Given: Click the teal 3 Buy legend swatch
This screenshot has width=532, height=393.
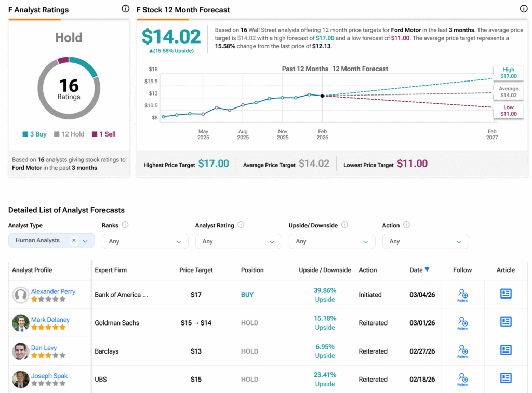Looking at the screenshot, I should [x=25, y=134].
